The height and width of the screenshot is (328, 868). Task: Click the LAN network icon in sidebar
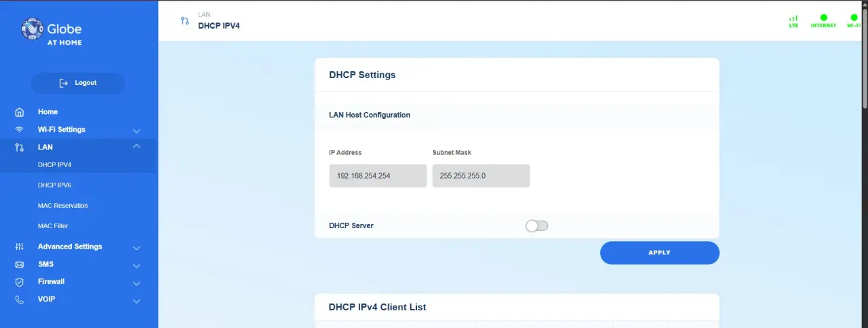click(20, 147)
